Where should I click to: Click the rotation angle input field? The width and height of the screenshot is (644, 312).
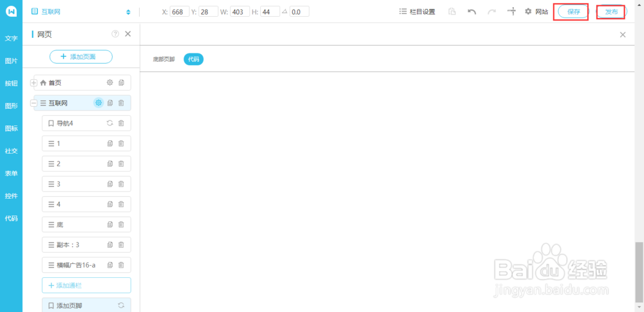point(299,12)
